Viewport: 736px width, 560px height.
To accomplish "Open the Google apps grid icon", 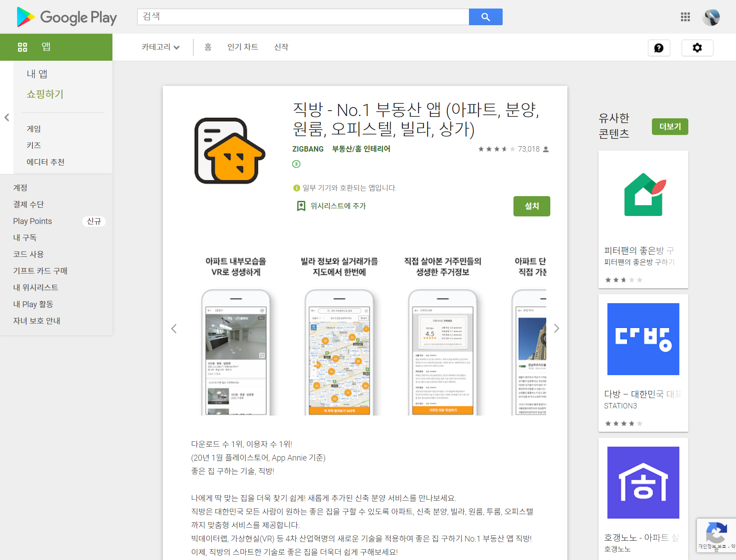I will pyautogui.click(x=685, y=17).
